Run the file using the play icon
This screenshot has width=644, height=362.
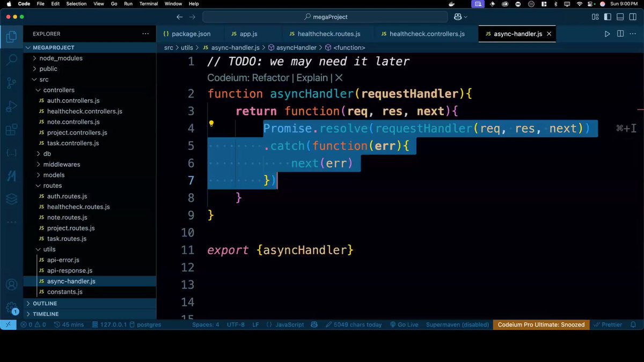pyautogui.click(x=607, y=33)
